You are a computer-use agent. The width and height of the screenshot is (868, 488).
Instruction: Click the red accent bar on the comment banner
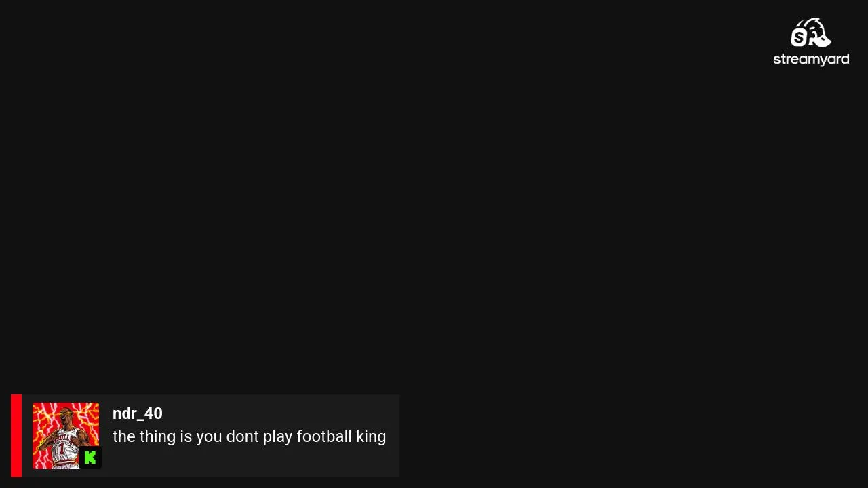pos(16,436)
